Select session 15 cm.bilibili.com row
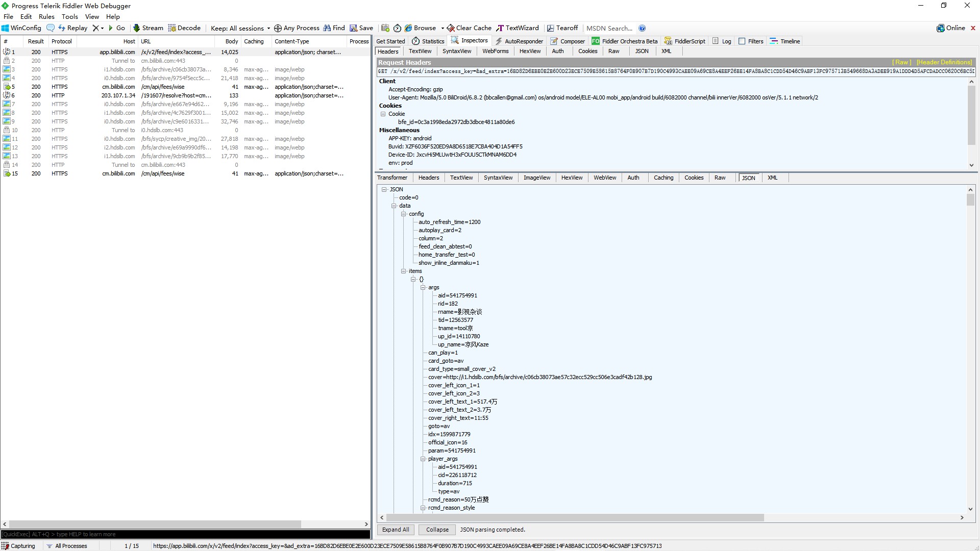 (x=185, y=173)
